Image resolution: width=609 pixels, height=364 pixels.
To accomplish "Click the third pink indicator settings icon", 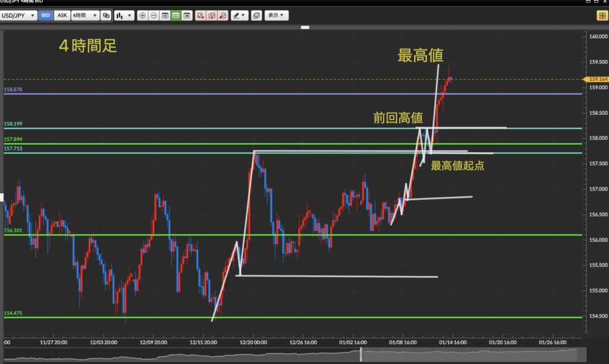I will 222,15.
